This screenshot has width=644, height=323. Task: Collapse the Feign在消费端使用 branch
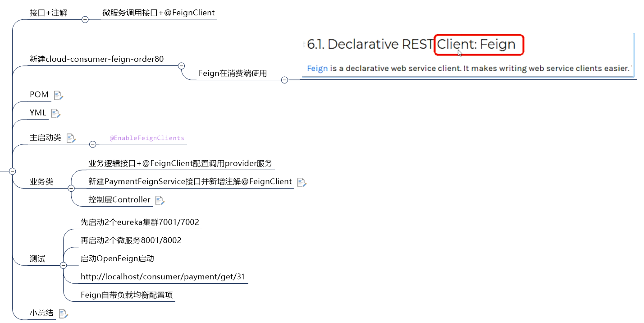pos(284,80)
